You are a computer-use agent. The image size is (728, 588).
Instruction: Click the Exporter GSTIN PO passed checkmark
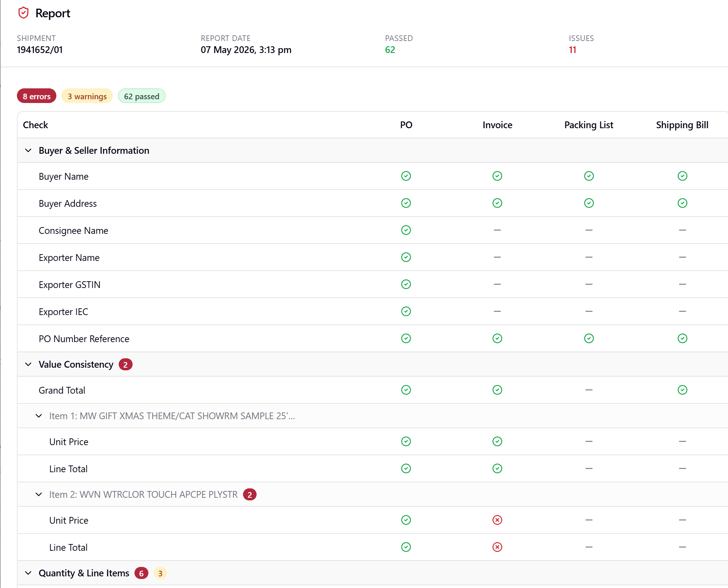click(406, 284)
